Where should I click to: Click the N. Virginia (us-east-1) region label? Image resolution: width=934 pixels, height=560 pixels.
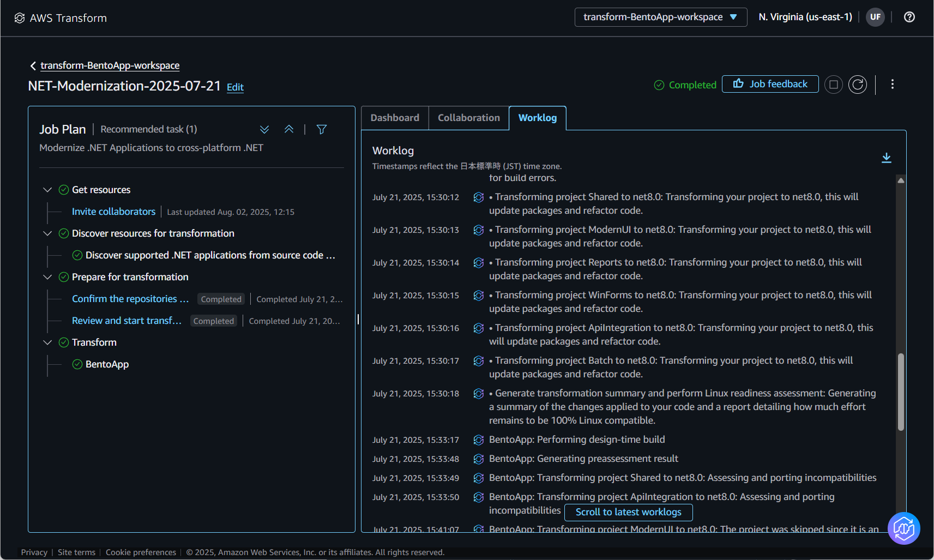pos(805,17)
